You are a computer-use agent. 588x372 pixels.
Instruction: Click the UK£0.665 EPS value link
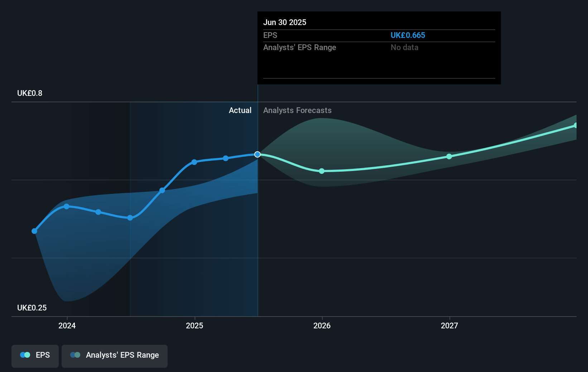(408, 35)
